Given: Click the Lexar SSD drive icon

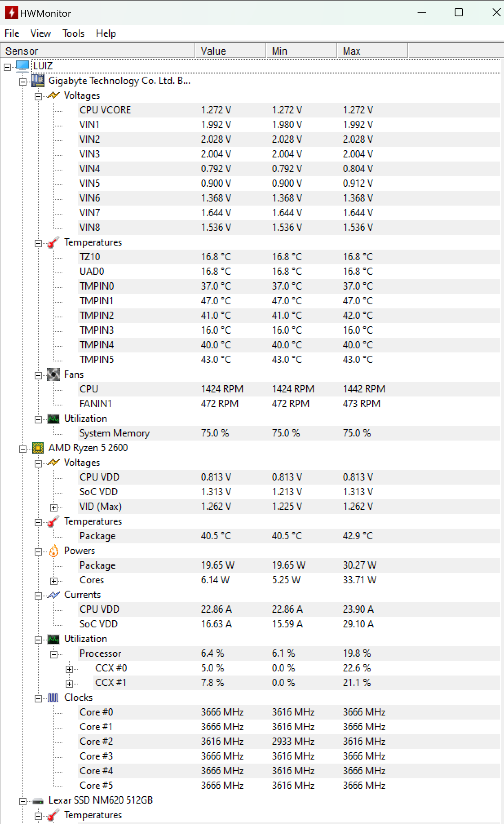Looking at the screenshot, I should click(x=38, y=801).
